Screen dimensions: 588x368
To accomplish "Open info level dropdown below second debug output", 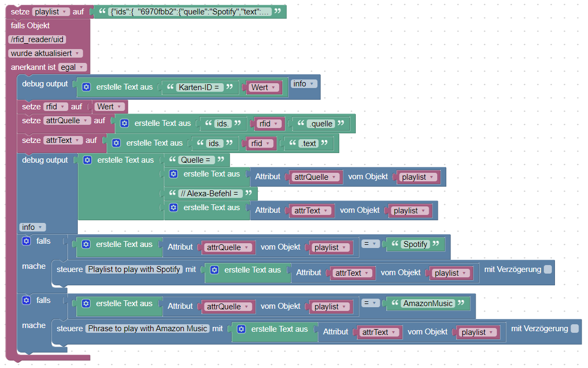I will pos(32,227).
